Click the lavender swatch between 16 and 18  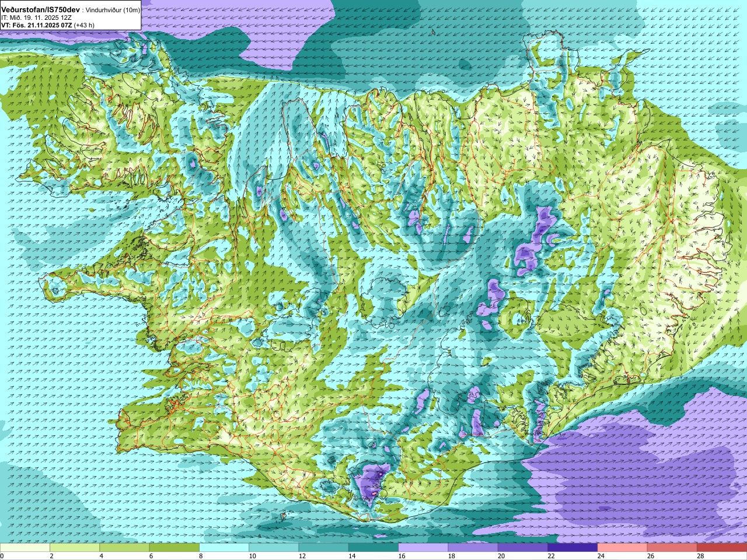coord(423,548)
